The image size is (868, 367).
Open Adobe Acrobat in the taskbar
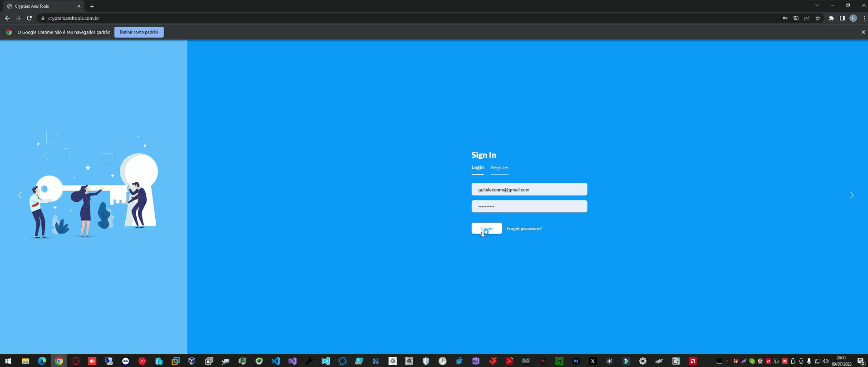pos(509,361)
